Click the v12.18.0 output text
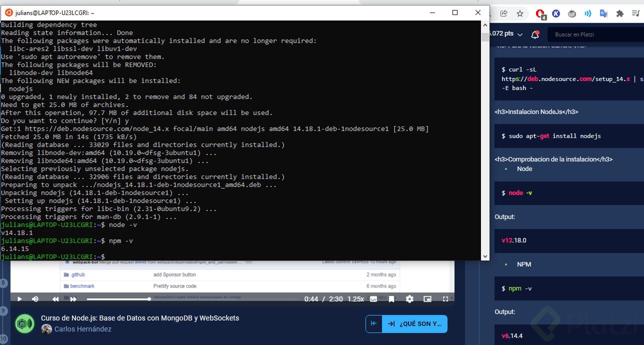 [x=514, y=240]
